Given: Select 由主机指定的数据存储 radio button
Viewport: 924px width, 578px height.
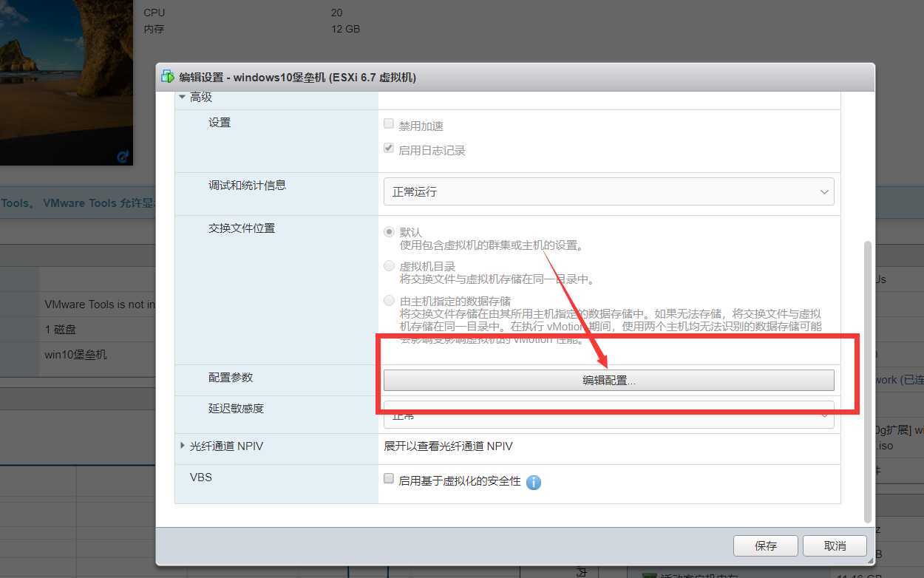Looking at the screenshot, I should tap(389, 300).
